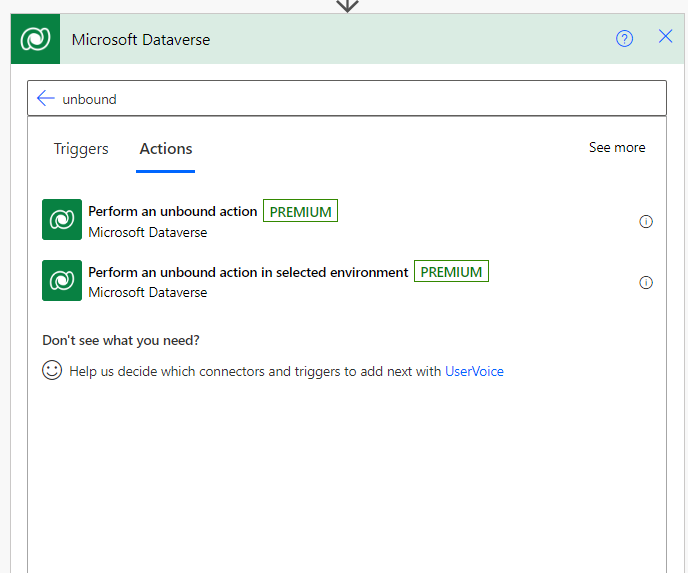Go back using the search box arrow

[x=45, y=98]
